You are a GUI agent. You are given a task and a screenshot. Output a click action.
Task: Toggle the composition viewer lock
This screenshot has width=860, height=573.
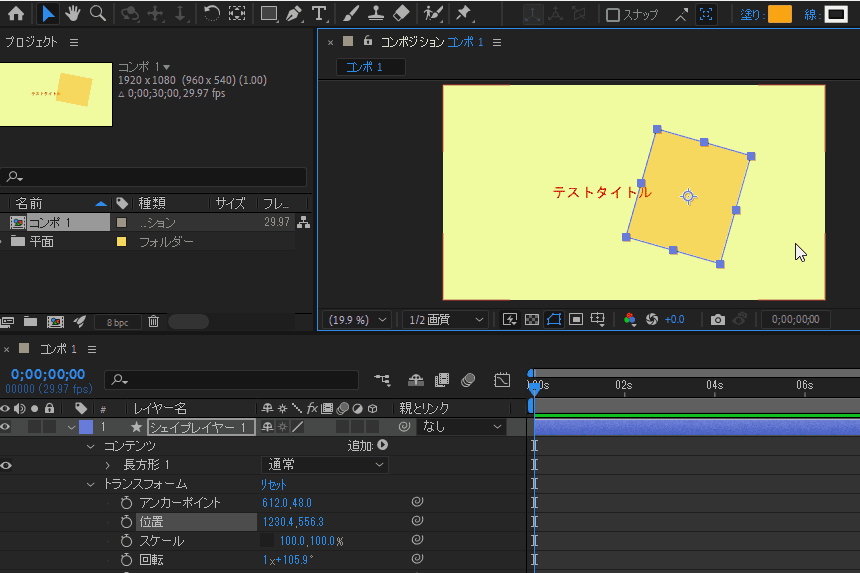(367, 41)
